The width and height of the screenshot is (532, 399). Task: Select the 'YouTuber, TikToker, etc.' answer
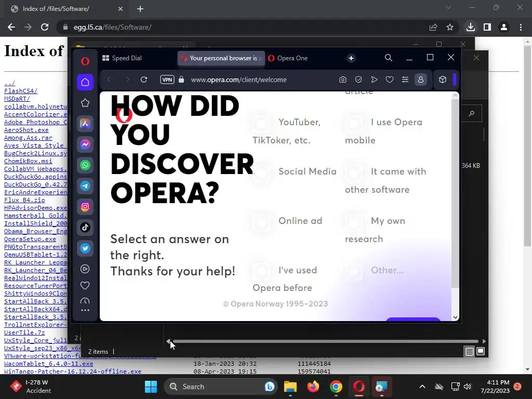tap(287, 131)
